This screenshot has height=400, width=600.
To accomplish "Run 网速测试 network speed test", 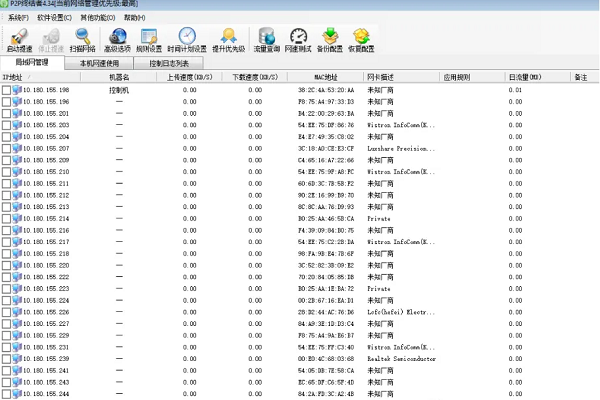I will click(297, 38).
